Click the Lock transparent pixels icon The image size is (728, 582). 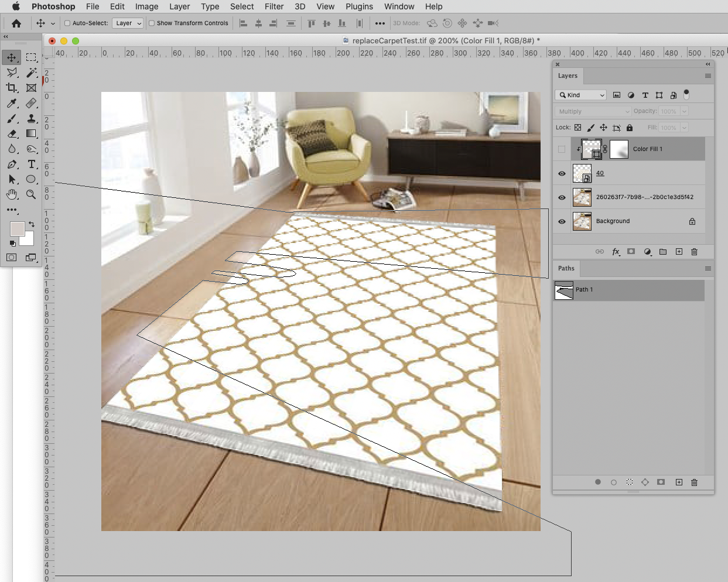click(x=577, y=127)
